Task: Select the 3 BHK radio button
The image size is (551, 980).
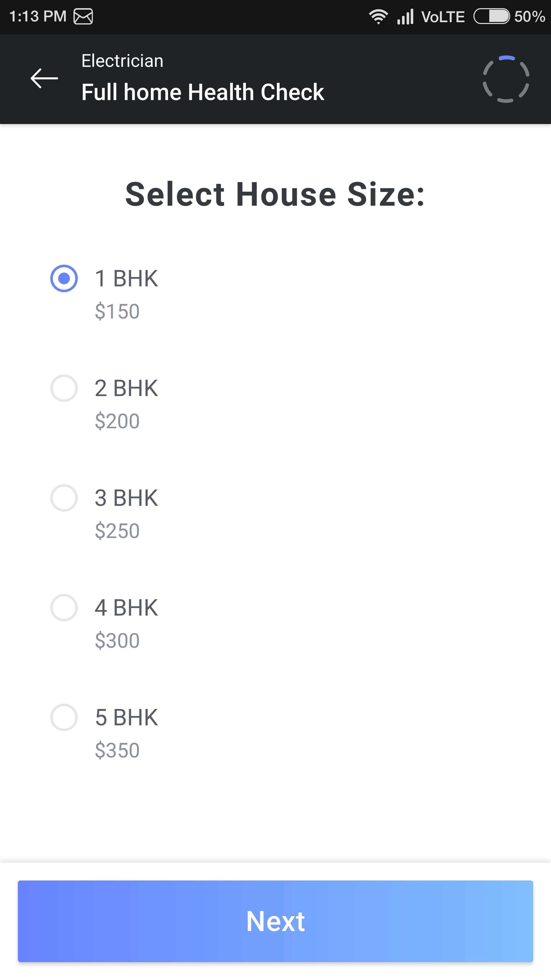Action: pyautogui.click(x=64, y=498)
